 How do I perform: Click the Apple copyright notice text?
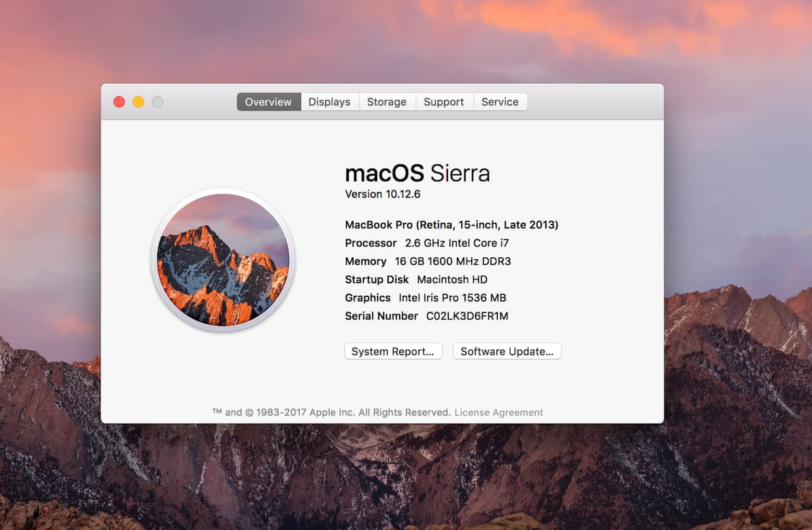point(332,412)
